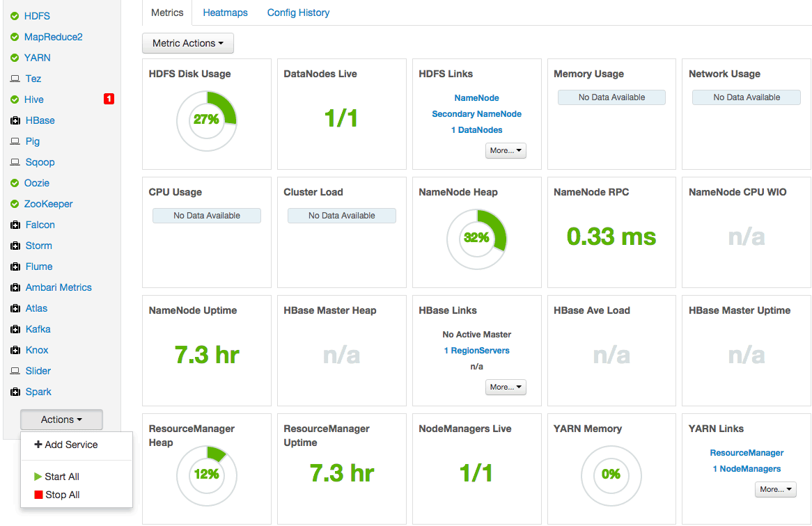This screenshot has width=812, height=526.
Task: Open the Metric Actions dropdown
Action: 188,43
